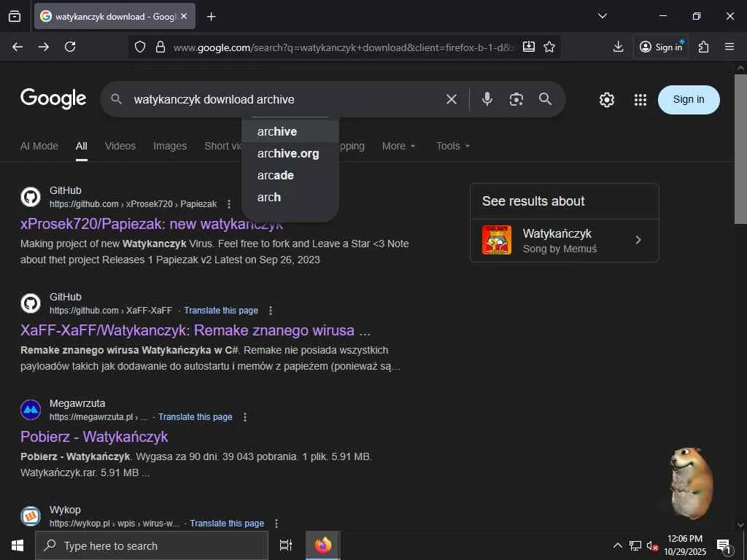
Task: Expand the Tools dropdown
Action: (453, 146)
